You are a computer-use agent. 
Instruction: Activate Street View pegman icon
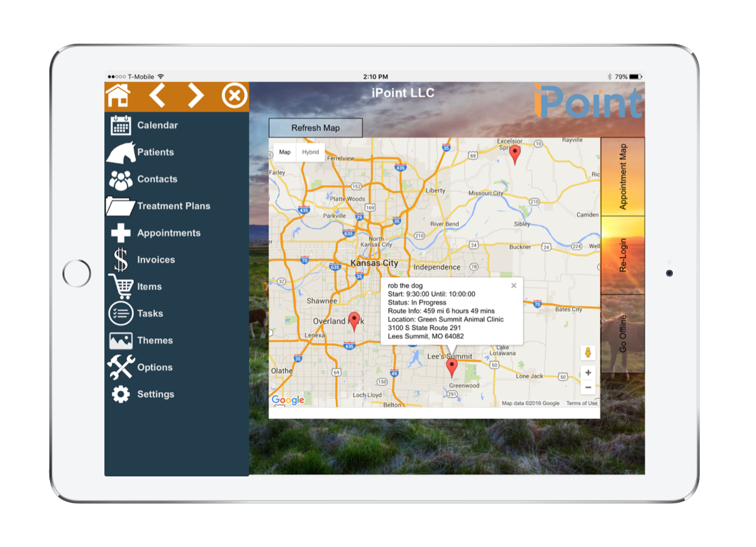588,353
